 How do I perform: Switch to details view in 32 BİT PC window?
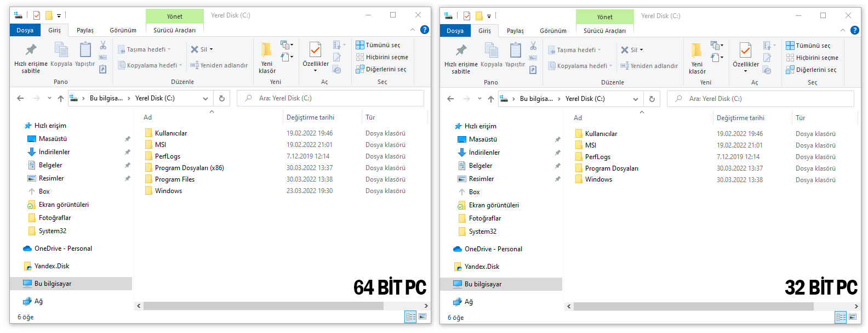tap(841, 317)
